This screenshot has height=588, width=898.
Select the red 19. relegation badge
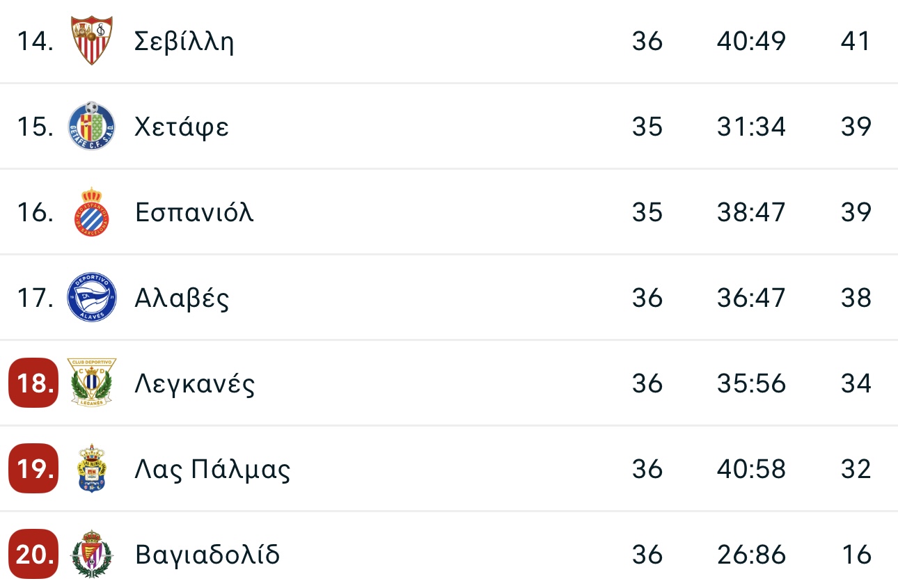(x=33, y=468)
